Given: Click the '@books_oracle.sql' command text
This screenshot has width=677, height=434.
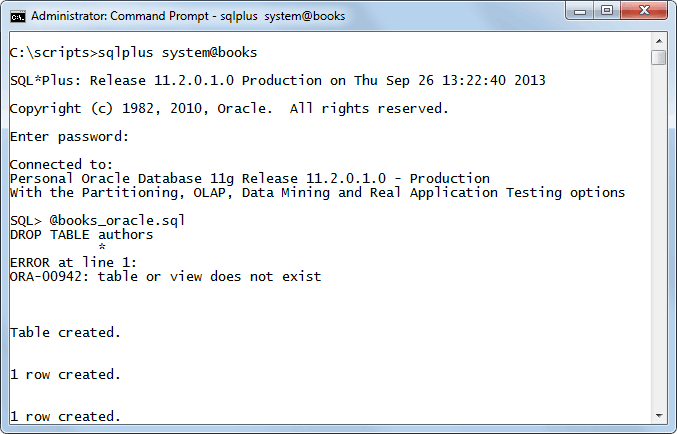Looking at the screenshot, I should click(x=117, y=220).
